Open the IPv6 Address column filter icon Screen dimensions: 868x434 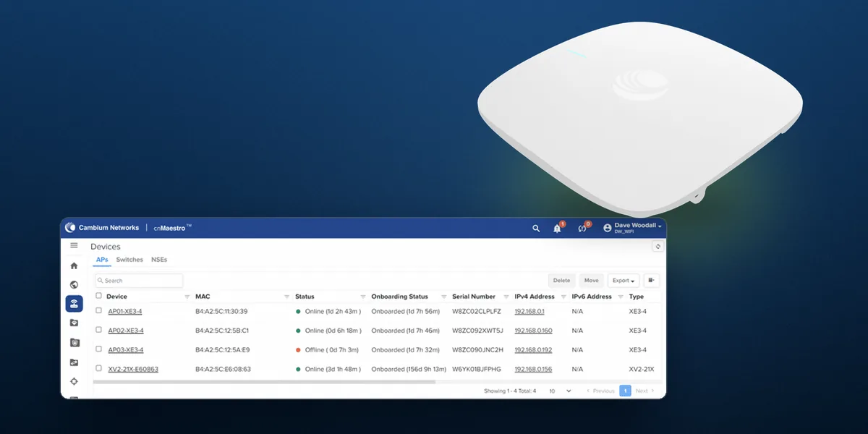tap(621, 297)
